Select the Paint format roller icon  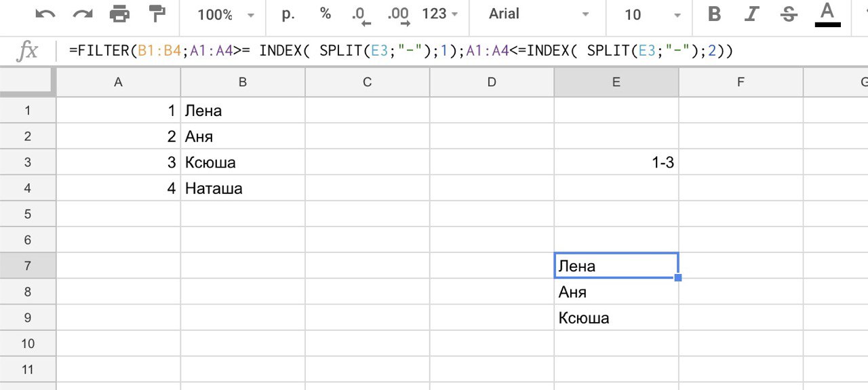157,14
